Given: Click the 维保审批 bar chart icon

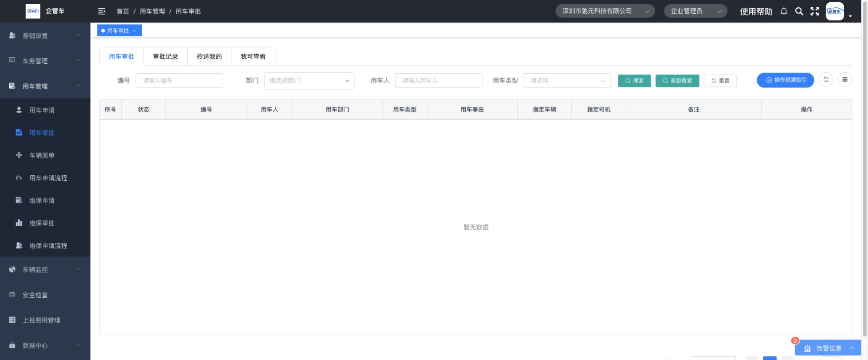Looking at the screenshot, I should [19, 223].
